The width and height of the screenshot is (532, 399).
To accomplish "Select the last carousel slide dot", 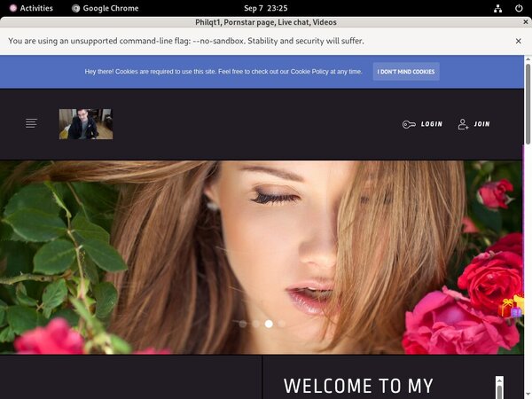I will (282, 324).
